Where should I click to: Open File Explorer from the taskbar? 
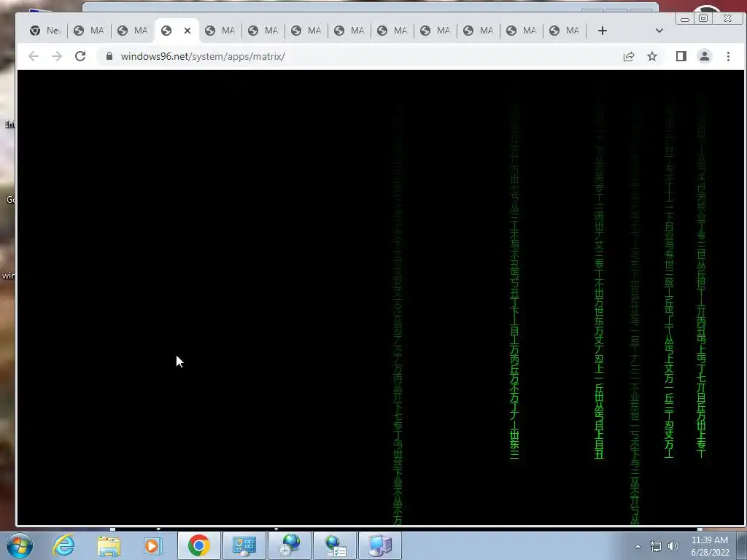pos(109,545)
